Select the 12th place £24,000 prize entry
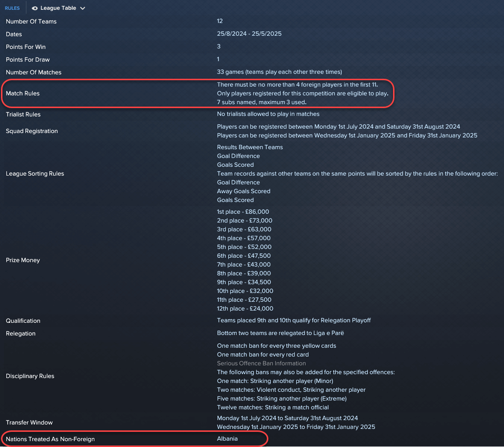Viewport: 504px width, 447px height. click(x=245, y=309)
